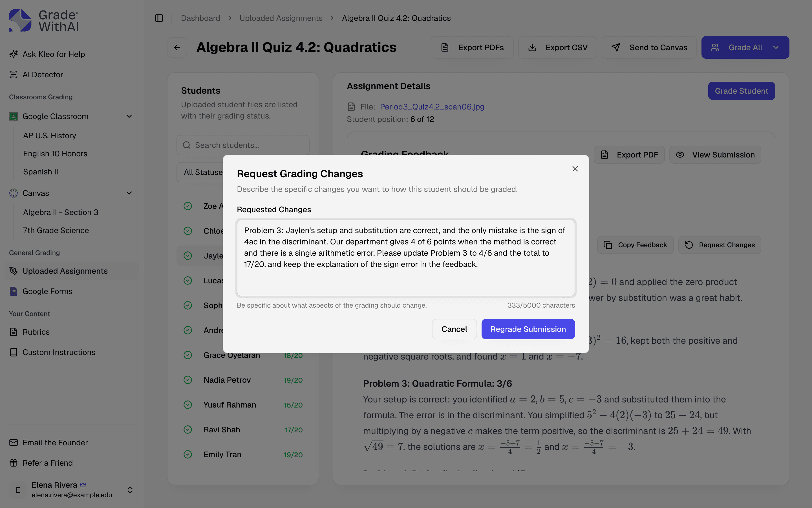Collapse the Canvas section chevron

[x=129, y=193]
